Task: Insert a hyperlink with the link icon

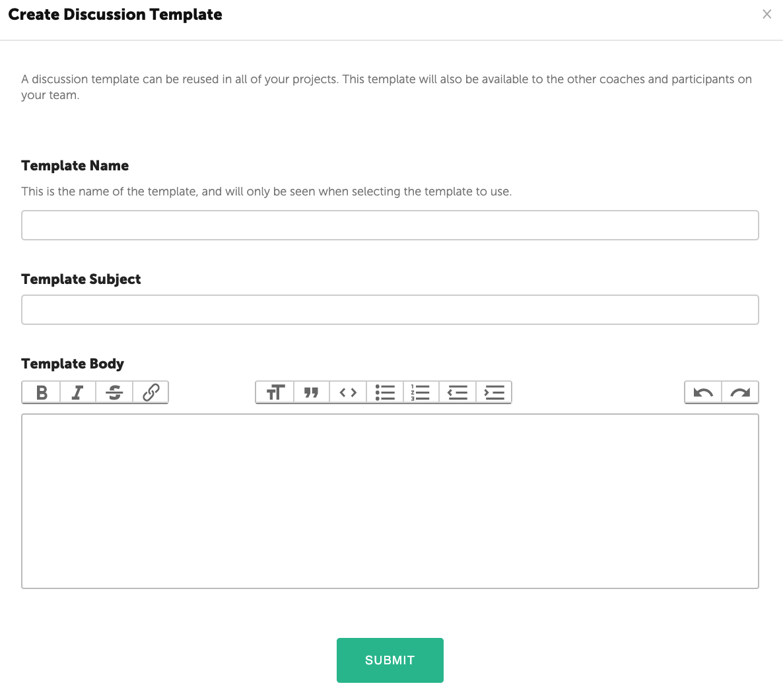Action: pyautogui.click(x=151, y=392)
